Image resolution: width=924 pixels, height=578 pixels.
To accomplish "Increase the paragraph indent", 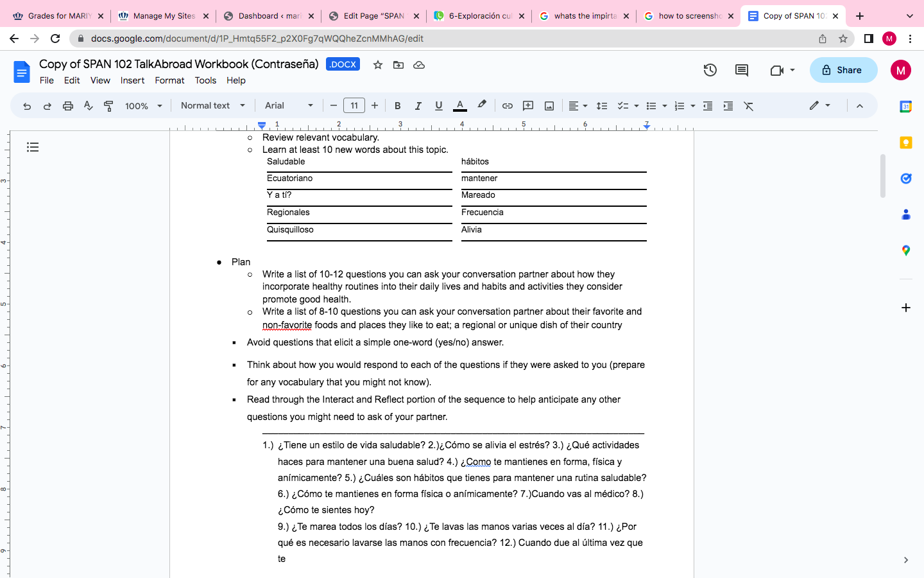I will [728, 106].
